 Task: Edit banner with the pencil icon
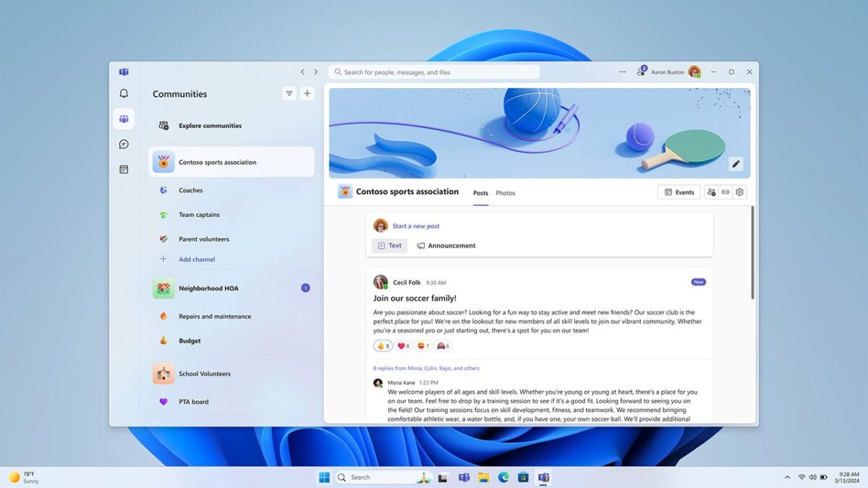(736, 164)
